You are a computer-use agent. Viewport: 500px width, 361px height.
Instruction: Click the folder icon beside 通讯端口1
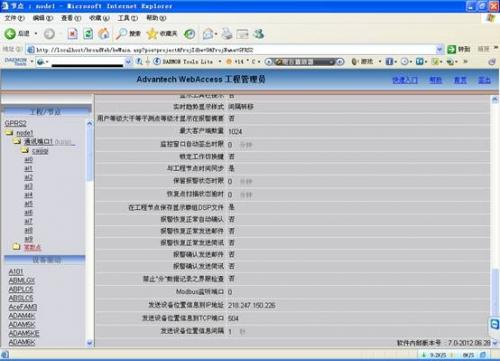17,142
